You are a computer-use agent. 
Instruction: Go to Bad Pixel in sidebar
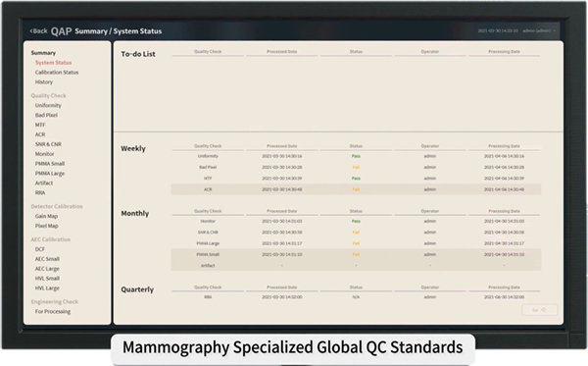(46, 115)
